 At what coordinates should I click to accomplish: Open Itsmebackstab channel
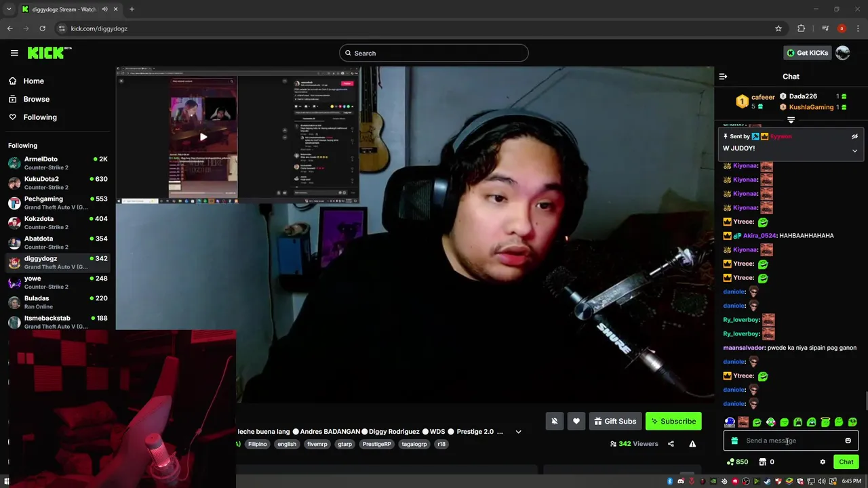point(58,322)
